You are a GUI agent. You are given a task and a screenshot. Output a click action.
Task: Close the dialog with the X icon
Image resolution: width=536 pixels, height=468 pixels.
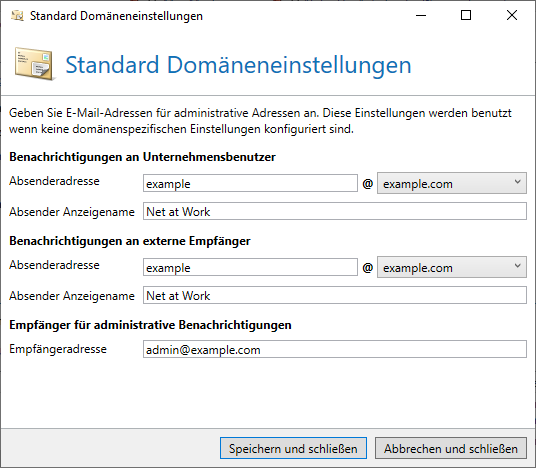click(x=512, y=15)
